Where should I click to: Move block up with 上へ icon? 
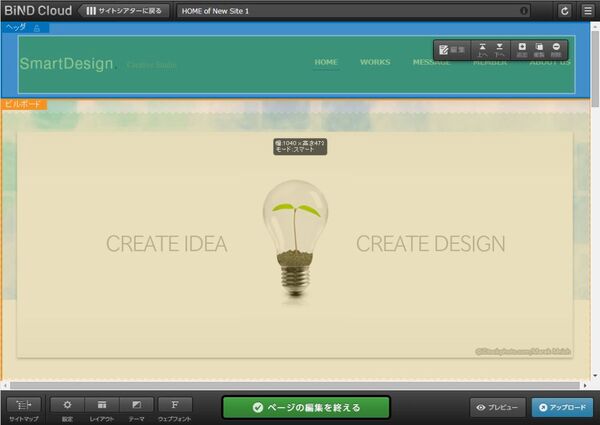(483, 49)
